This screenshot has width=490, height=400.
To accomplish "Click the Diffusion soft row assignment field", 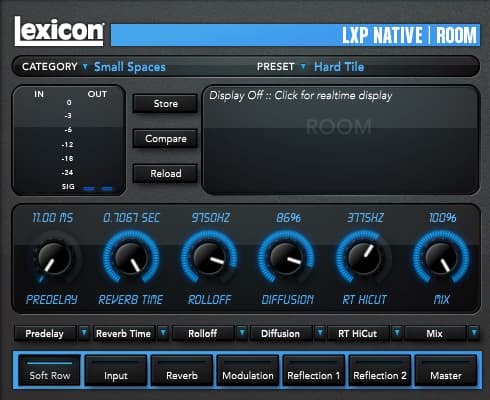I will click(x=281, y=333).
